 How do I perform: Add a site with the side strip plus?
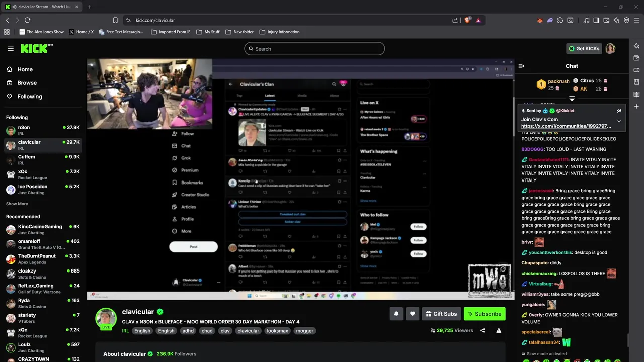pos(636,106)
